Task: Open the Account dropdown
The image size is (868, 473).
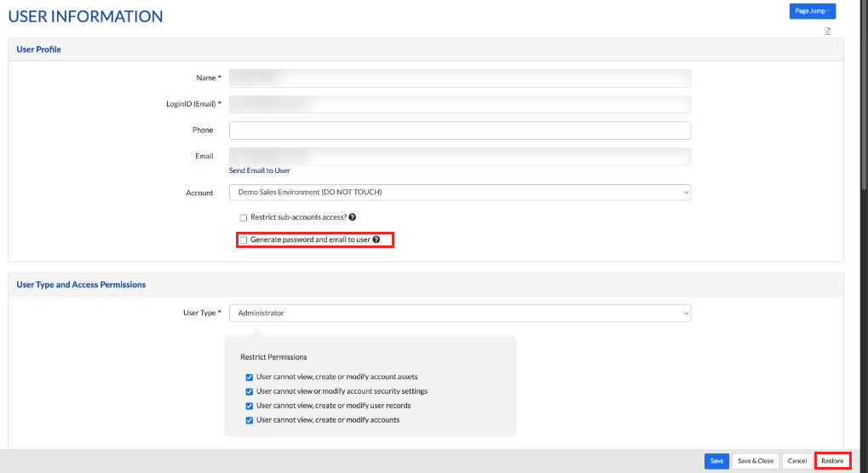Action: tap(459, 193)
